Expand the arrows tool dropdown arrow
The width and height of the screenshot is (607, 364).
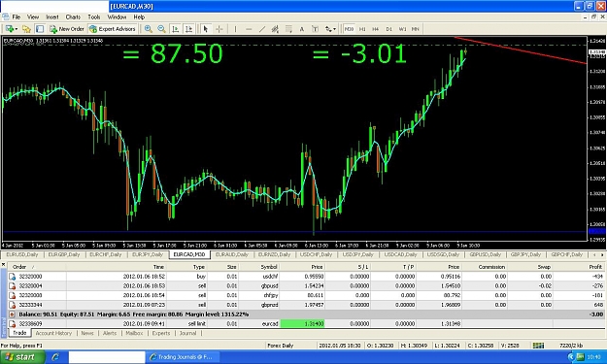(x=334, y=29)
